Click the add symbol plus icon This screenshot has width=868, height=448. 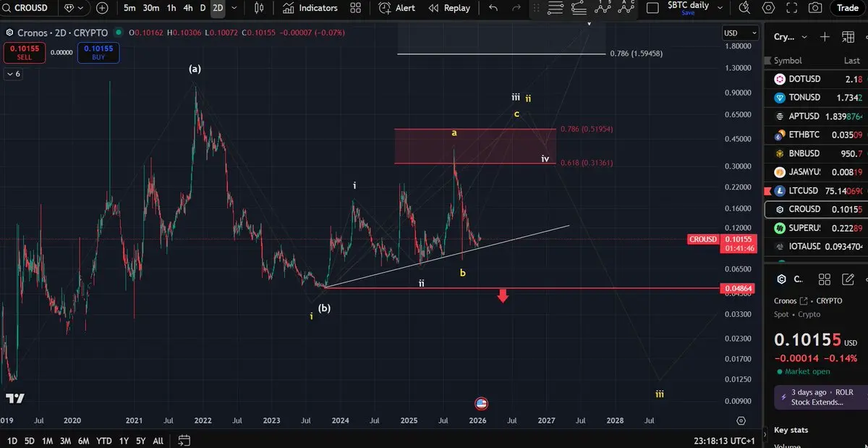click(x=102, y=8)
